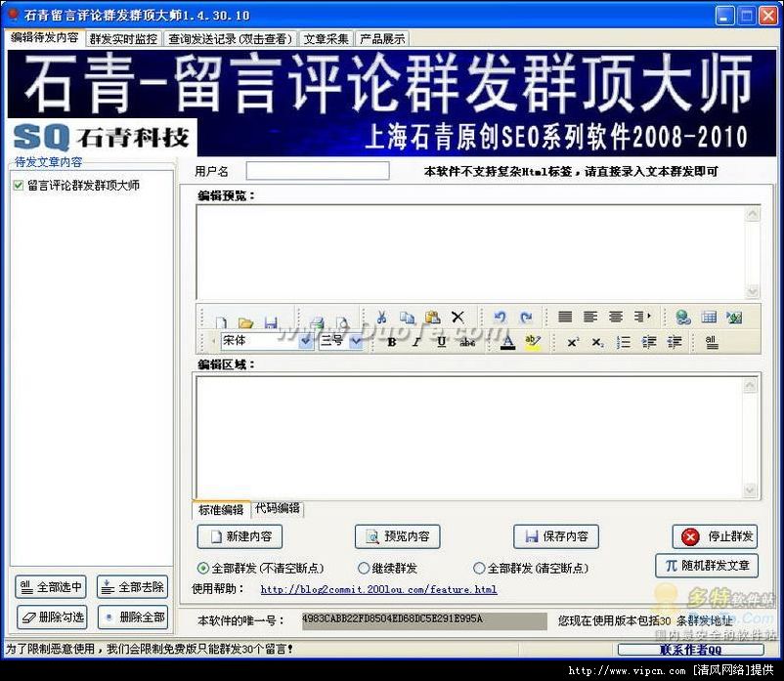The image size is (784, 681).
Task: Toggle strikethrough formatting
Action: [467, 342]
